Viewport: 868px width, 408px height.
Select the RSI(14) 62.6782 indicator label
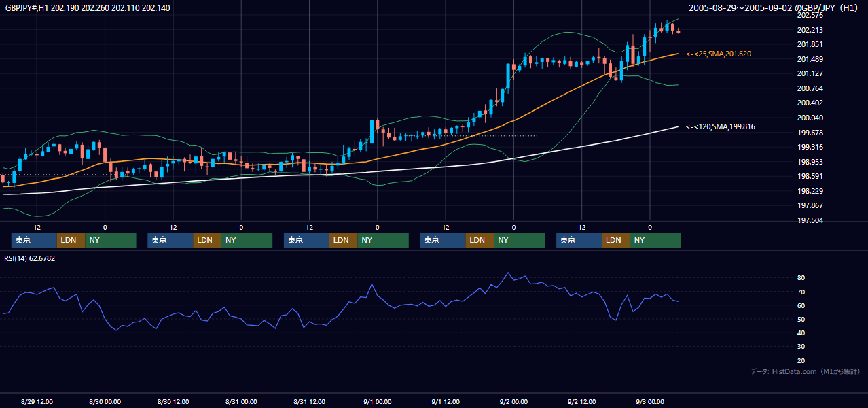(30, 258)
